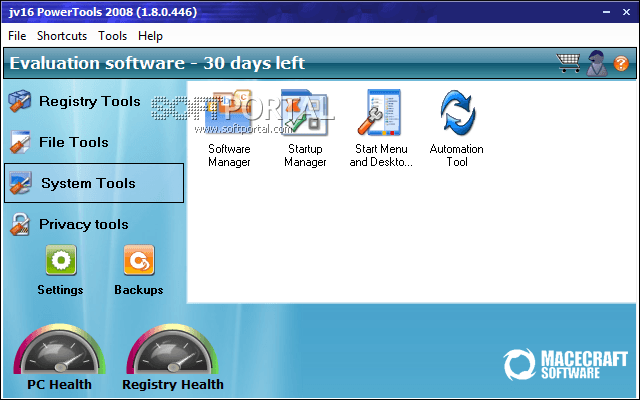Select the Registry Tools category label
Viewport: 640px width, 400px height.
(90, 101)
